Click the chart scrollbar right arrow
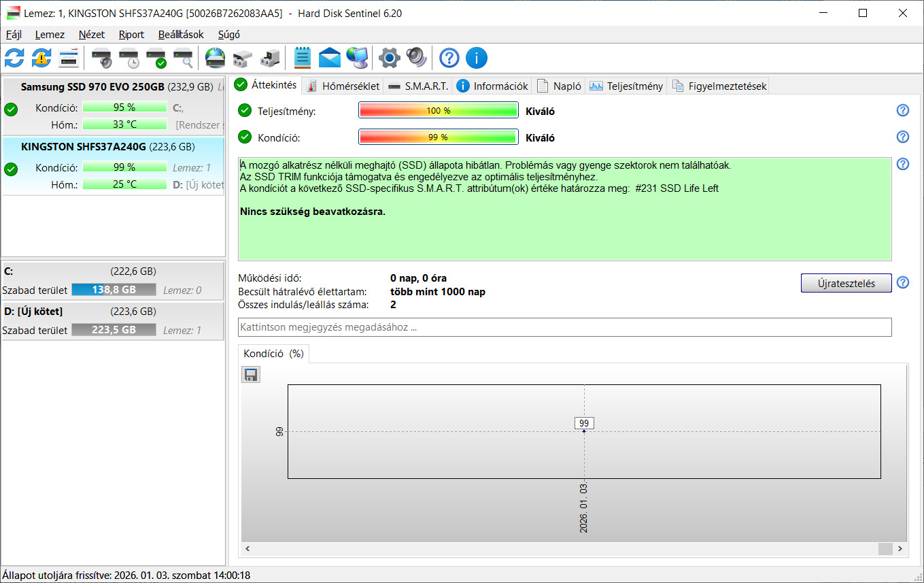This screenshot has height=583, width=924. 900,548
